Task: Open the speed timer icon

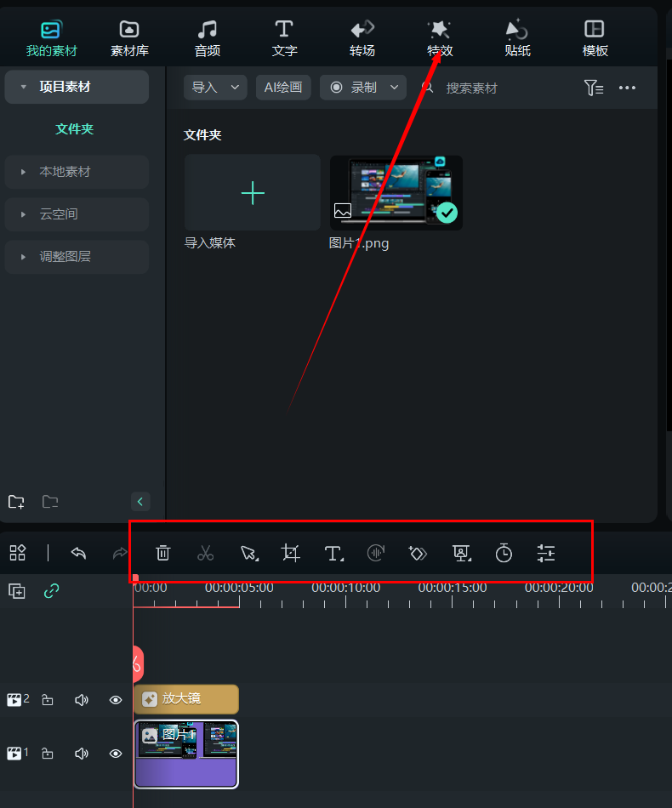Action: click(x=504, y=553)
